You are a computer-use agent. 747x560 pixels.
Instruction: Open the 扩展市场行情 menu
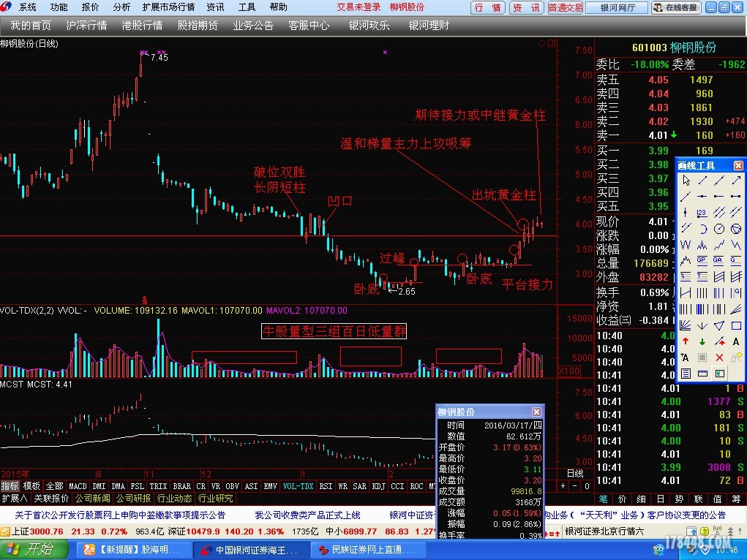[x=168, y=7]
